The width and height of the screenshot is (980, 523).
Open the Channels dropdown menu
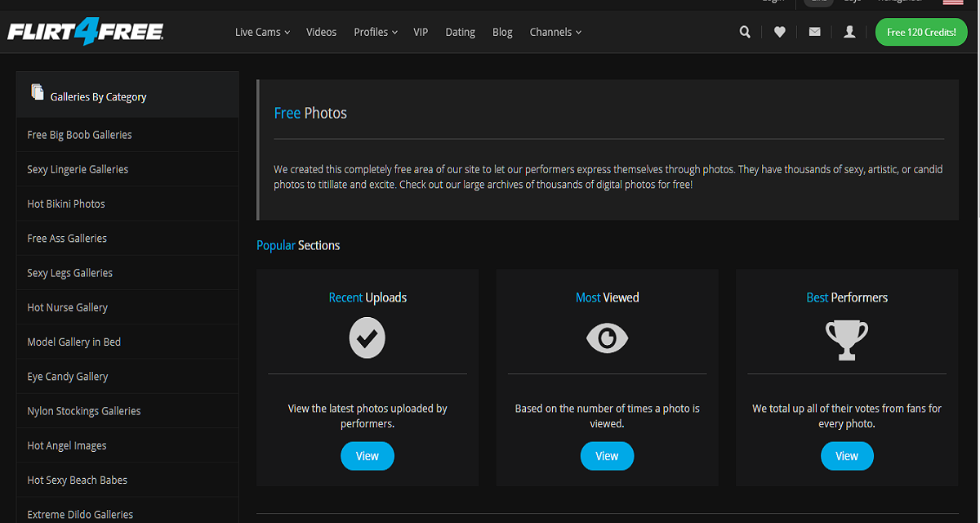(555, 32)
